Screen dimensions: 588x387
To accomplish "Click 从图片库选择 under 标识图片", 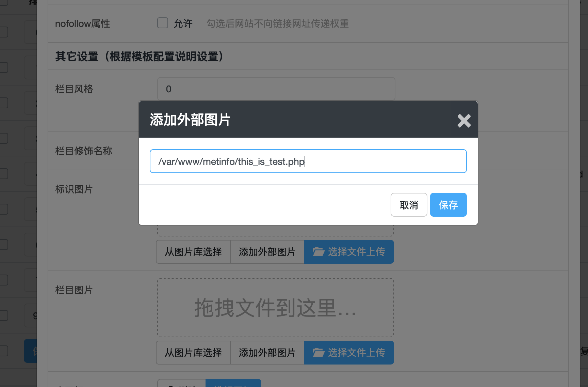I will [x=193, y=252].
